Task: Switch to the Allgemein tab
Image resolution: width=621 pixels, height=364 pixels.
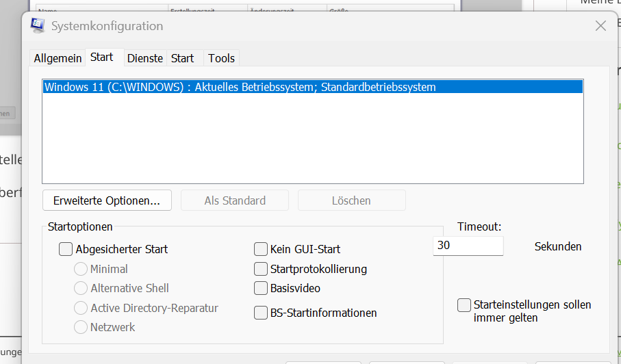Action: tap(58, 58)
